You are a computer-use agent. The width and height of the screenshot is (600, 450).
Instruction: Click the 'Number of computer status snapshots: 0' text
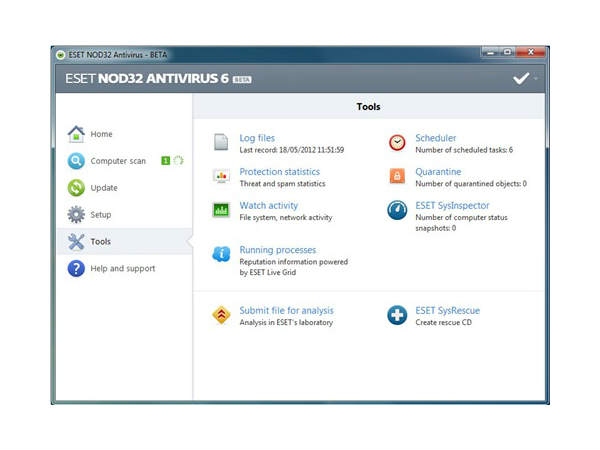(x=461, y=223)
